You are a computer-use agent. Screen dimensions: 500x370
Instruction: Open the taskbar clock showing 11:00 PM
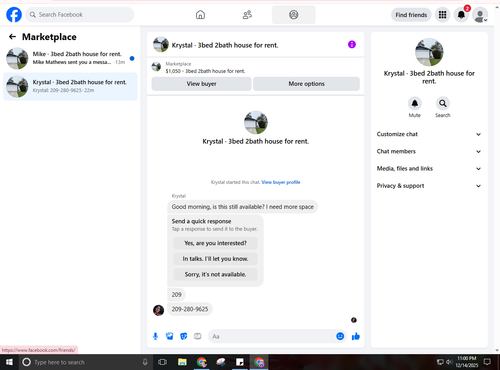(x=467, y=362)
